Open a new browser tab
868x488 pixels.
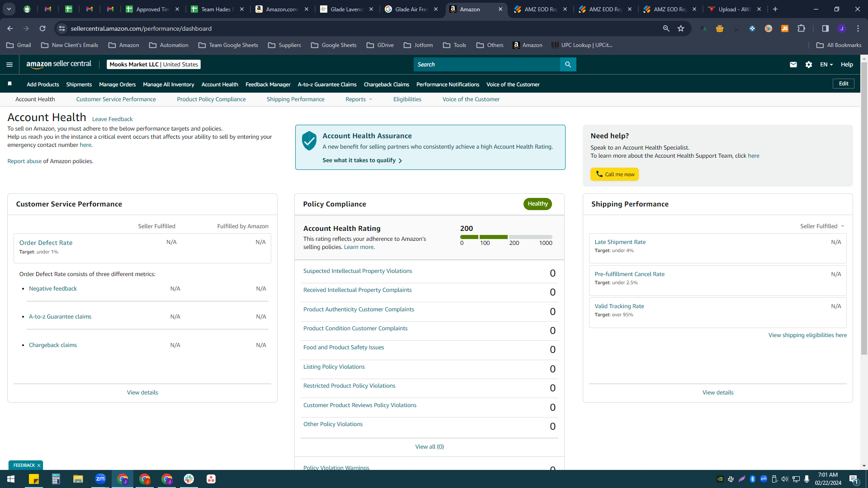[x=775, y=9]
